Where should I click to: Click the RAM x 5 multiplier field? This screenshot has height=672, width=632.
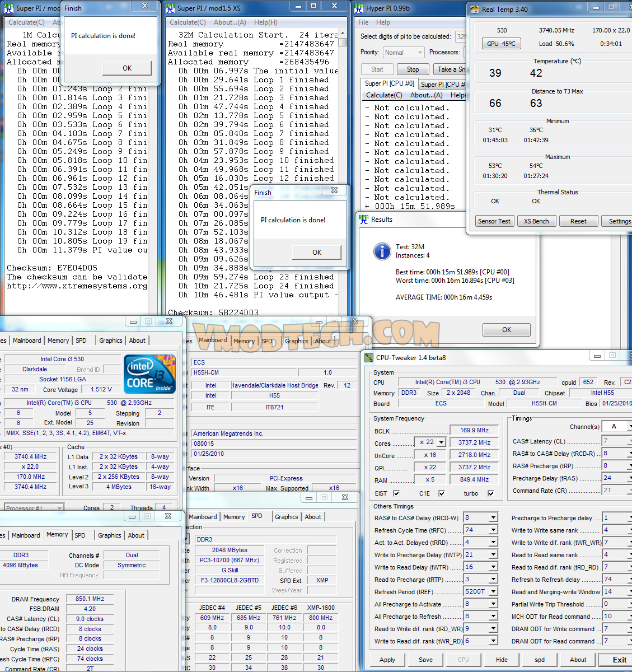(x=430, y=480)
